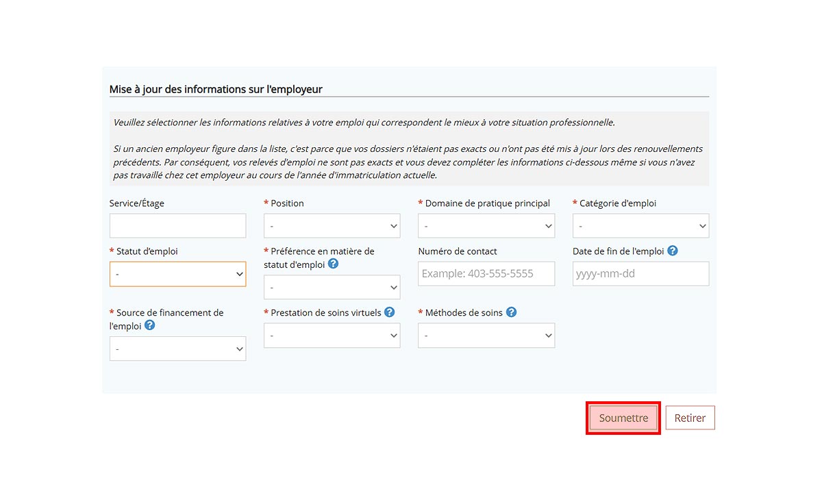Click help icon next to Prestation de soins virtuels
The height and width of the screenshot is (504, 822).
point(389,312)
